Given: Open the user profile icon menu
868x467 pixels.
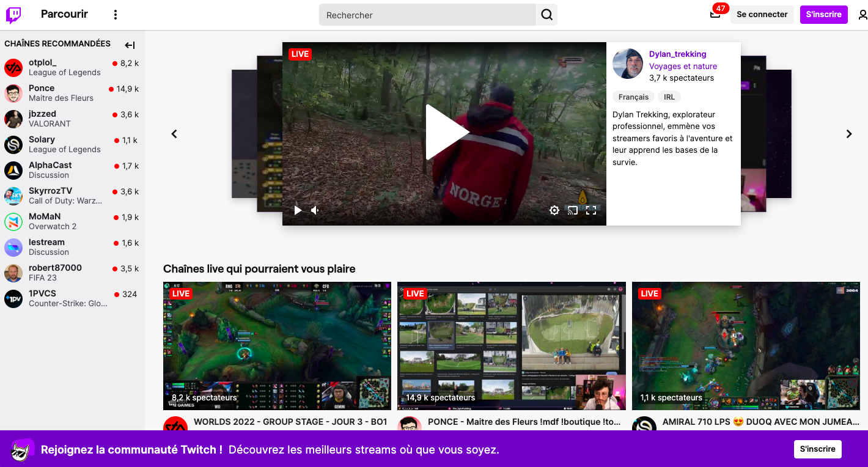Looking at the screenshot, I should 862,15.
